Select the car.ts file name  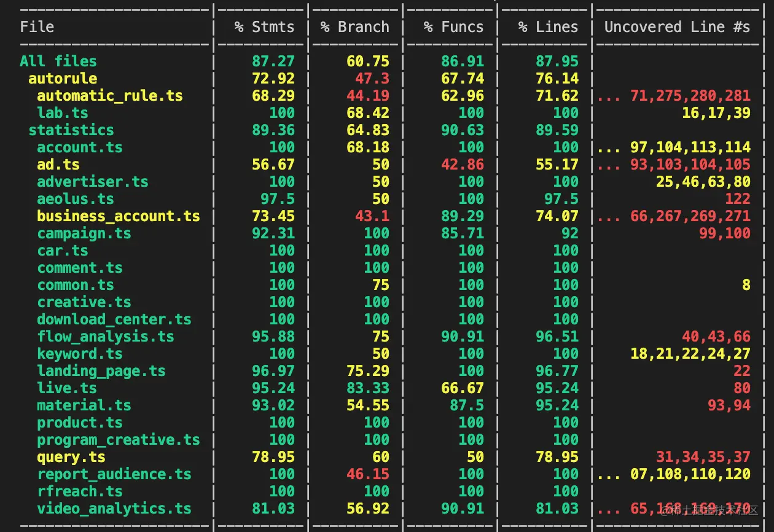[63, 251]
